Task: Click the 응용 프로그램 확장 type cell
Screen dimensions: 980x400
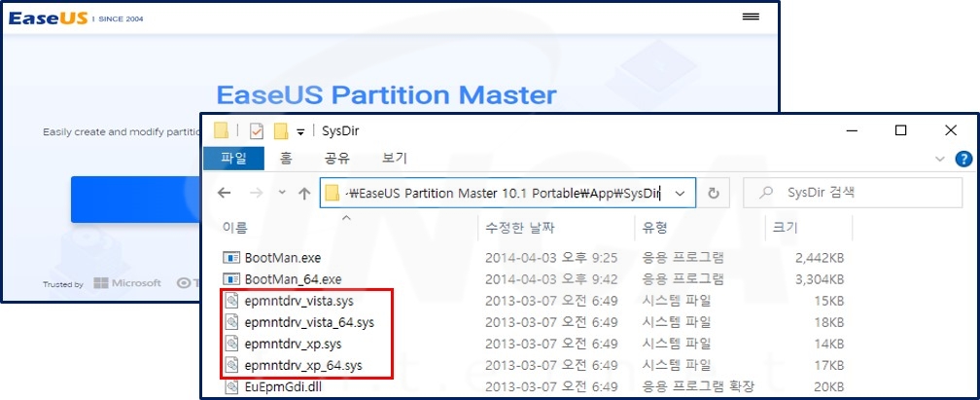Action: click(x=698, y=386)
